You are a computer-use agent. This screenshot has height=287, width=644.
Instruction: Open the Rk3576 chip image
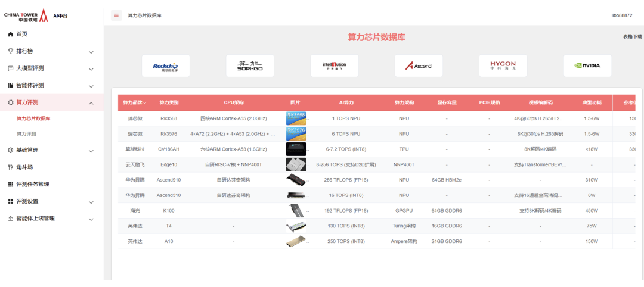[x=296, y=133]
